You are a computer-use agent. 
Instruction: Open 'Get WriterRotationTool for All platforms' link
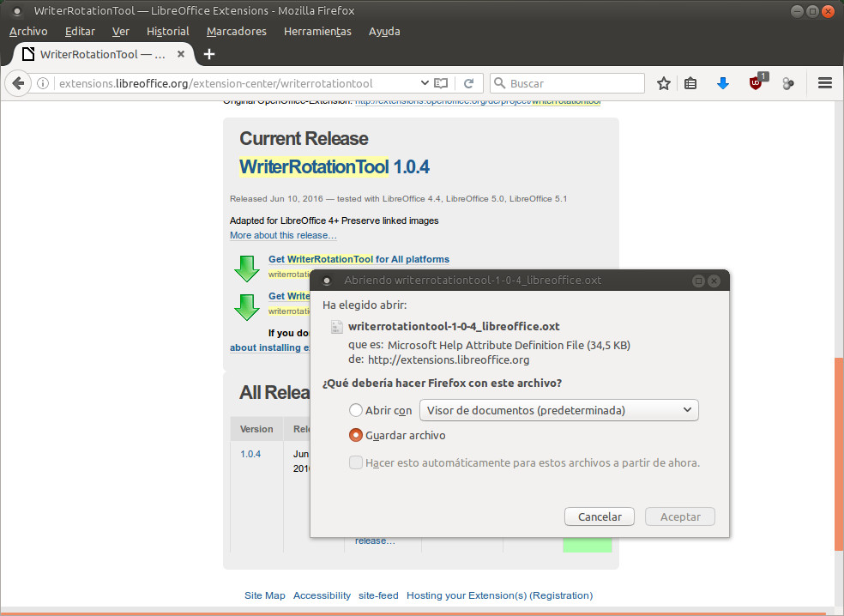click(x=359, y=259)
